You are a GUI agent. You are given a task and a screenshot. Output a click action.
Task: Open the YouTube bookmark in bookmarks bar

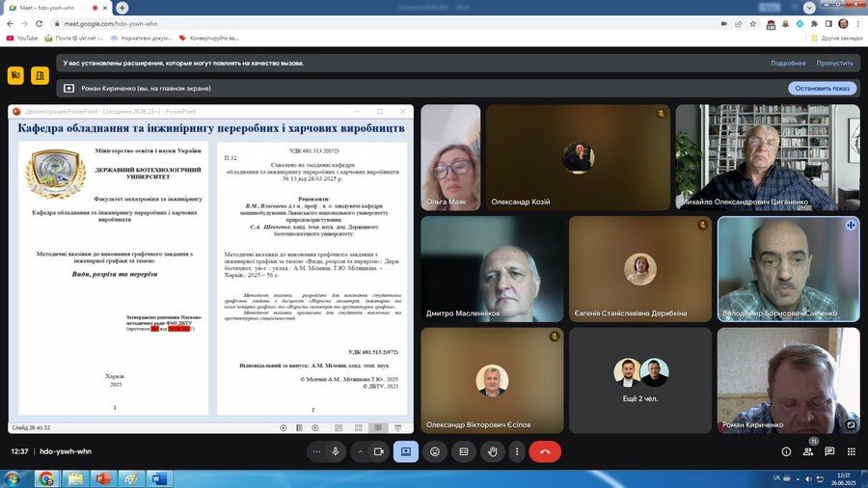[x=22, y=38]
